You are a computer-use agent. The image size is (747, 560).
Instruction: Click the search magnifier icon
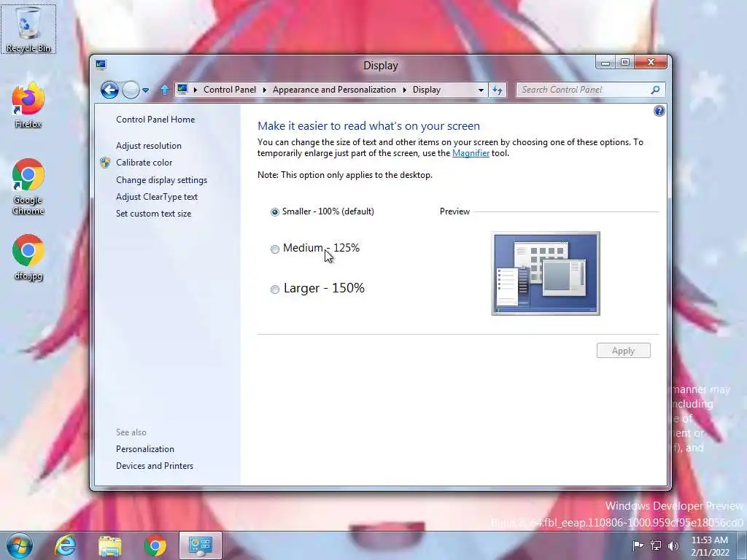coord(655,90)
